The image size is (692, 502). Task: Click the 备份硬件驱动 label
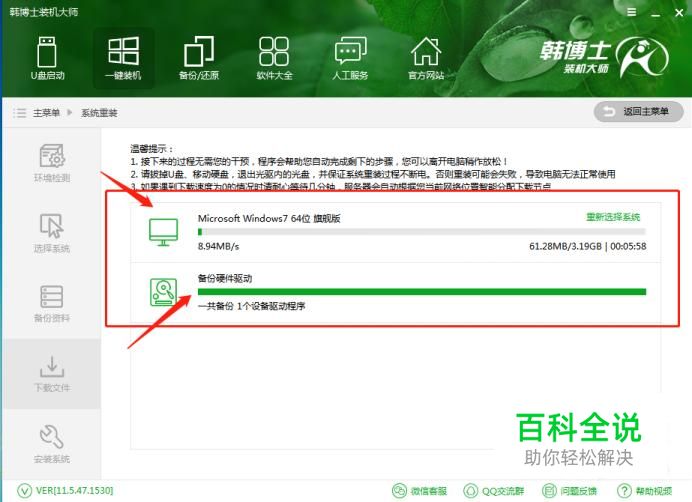(x=225, y=278)
